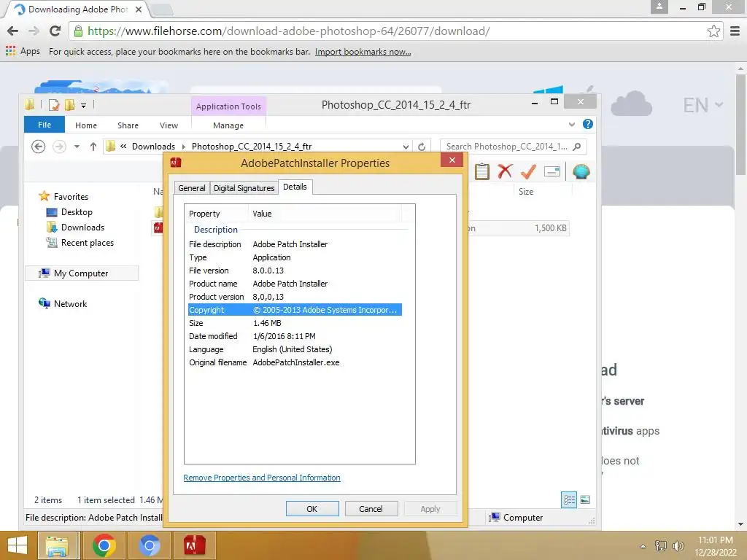
Task: Click the Value column header
Action: click(325, 214)
